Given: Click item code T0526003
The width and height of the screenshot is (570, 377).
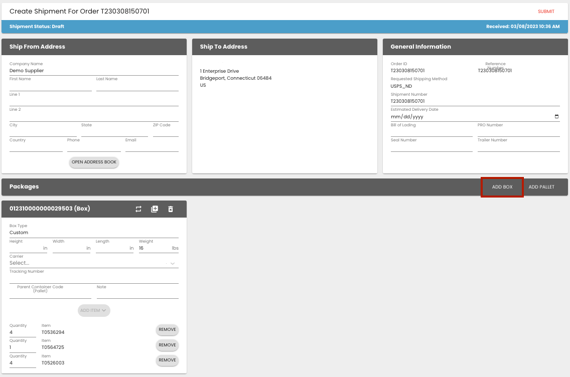Looking at the screenshot, I should pos(53,363).
